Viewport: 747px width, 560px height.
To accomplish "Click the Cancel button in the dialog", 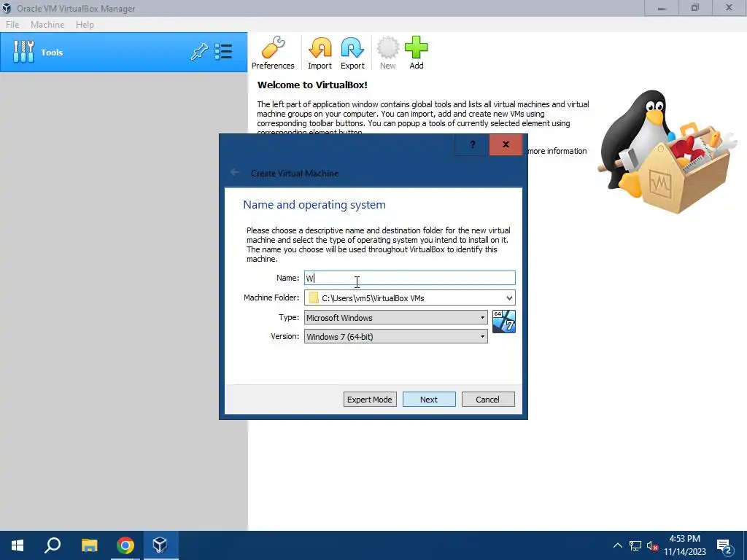I will (x=488, y=400).
